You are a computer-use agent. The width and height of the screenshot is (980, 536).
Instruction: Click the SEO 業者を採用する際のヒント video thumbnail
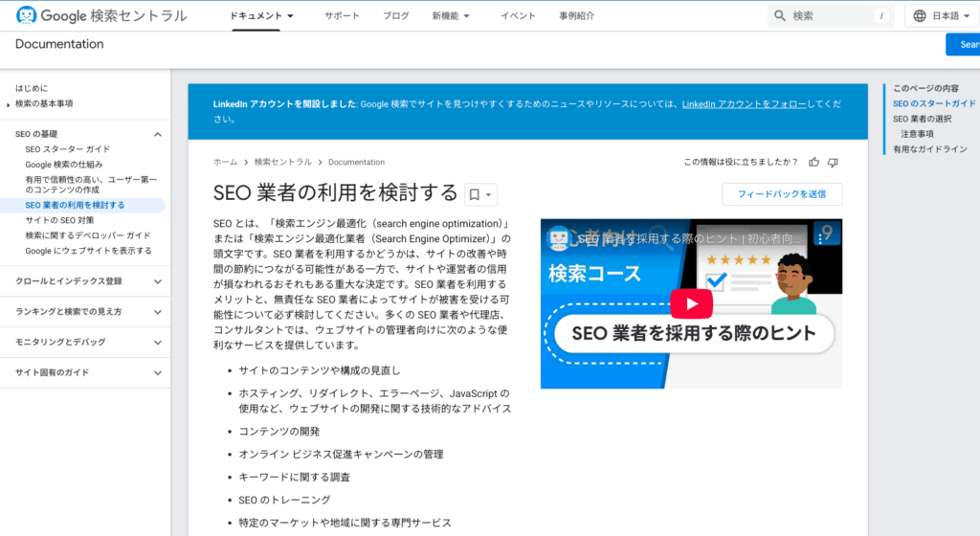[691, 303]
